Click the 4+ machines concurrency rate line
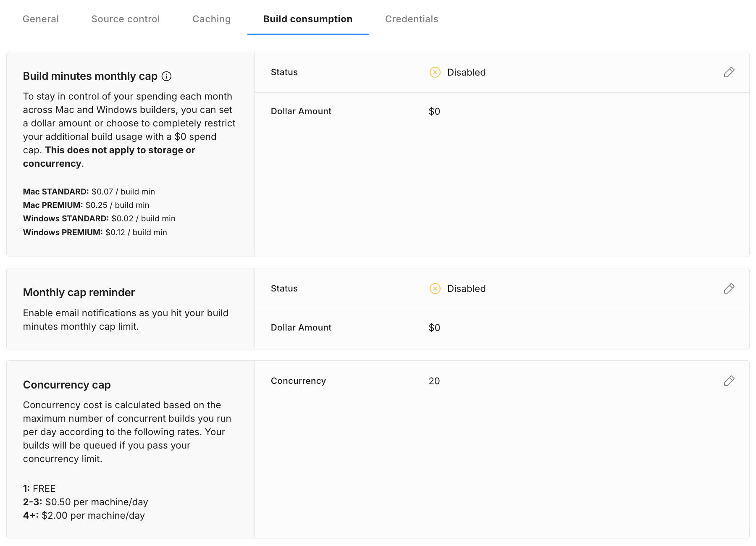The width and height of the screenshot is (756, 546). click(x=84, y=515)
